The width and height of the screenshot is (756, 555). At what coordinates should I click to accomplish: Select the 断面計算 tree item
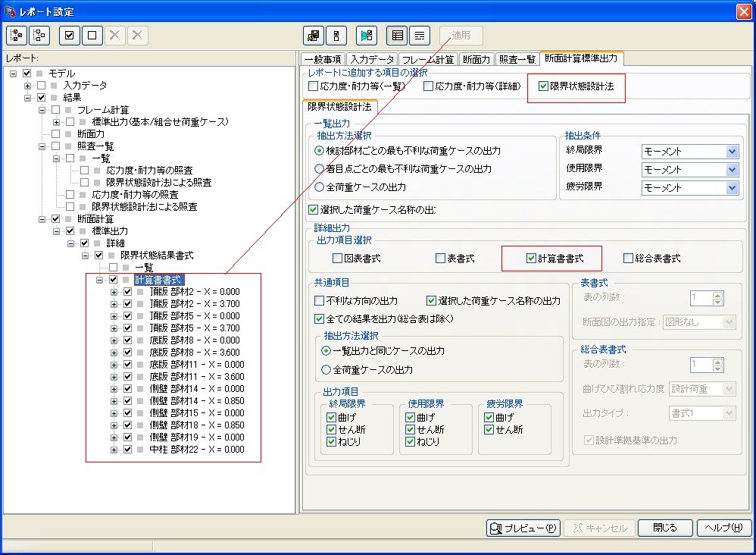click(95, 219)
